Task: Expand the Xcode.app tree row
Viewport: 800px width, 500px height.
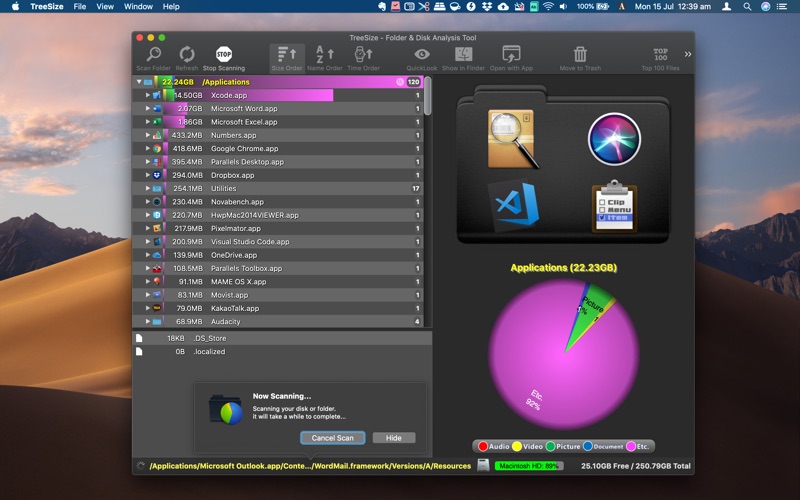Action: [147, 95]
